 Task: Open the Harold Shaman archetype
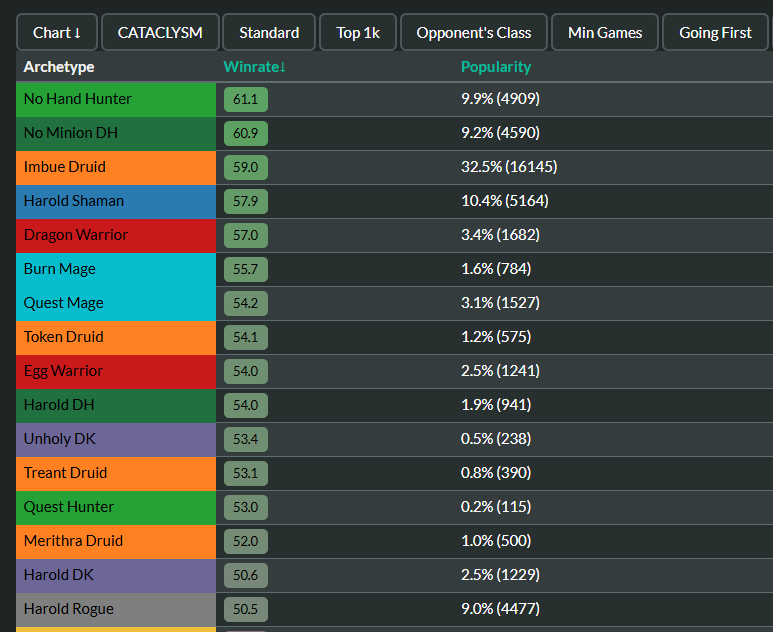click(116, 202)
